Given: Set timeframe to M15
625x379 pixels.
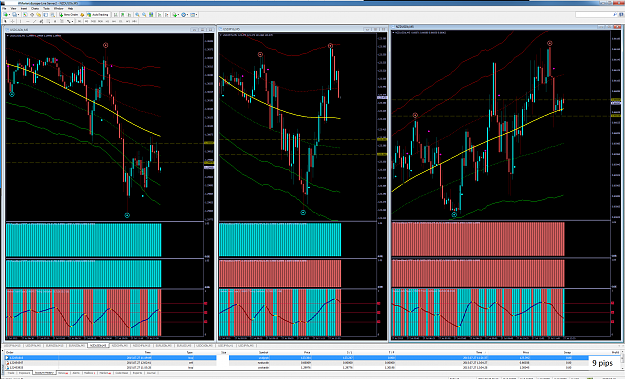Looking at the screenshot, I should (93, 22).
